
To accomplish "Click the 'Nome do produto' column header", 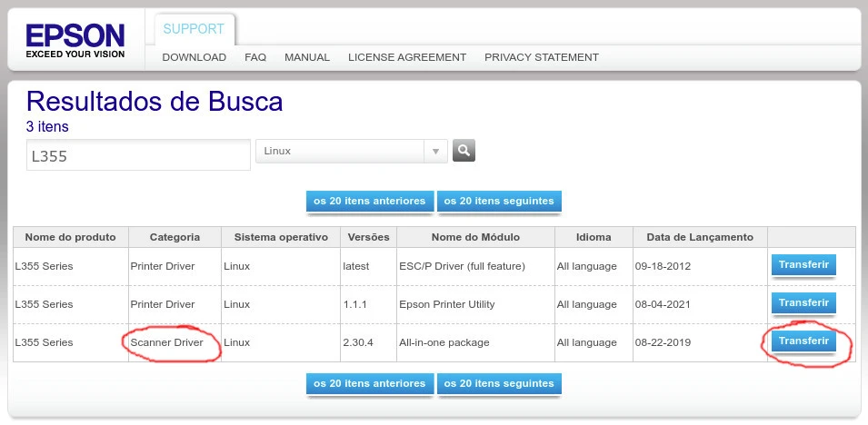I will pyautogui.click(x=71, y=237).
